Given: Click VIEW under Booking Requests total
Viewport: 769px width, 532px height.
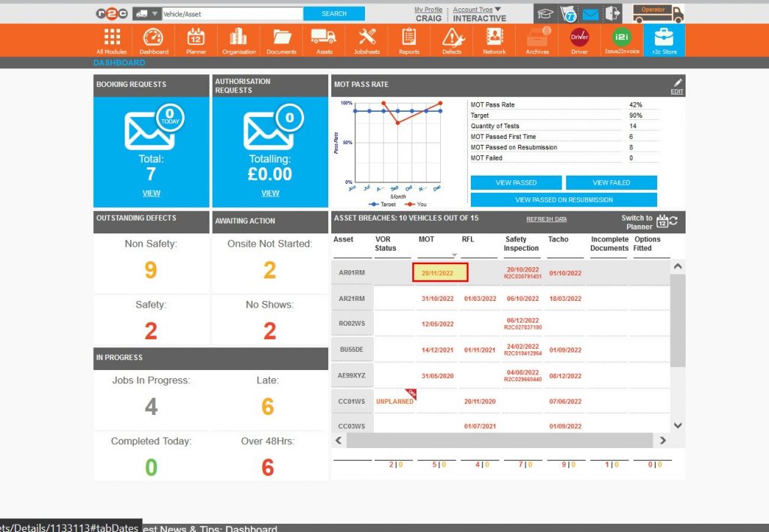Looking at the screenshot, I should [x=151, y=193].
